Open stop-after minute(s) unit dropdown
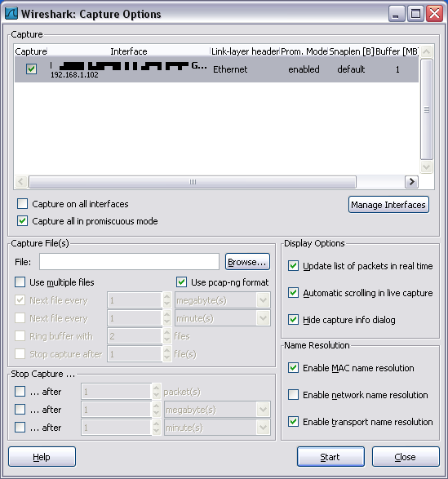Image resolution: width=448 pixels, height=479 pixels. pos(217,428)
